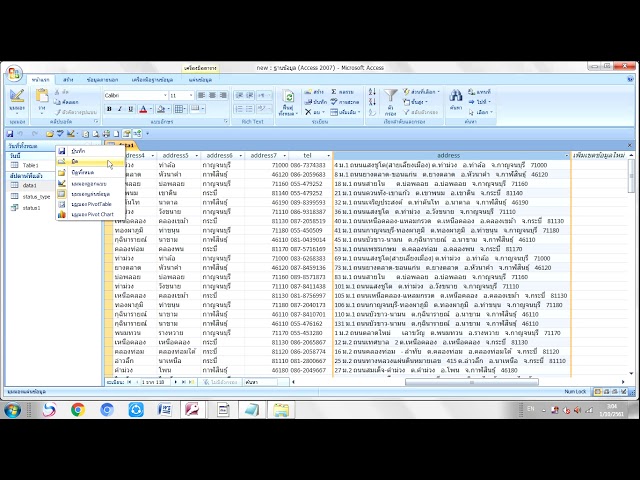Viewport: 640px width, 480px height.
Task: Toggle Bold formatting
Action: [x=109, y=109]
